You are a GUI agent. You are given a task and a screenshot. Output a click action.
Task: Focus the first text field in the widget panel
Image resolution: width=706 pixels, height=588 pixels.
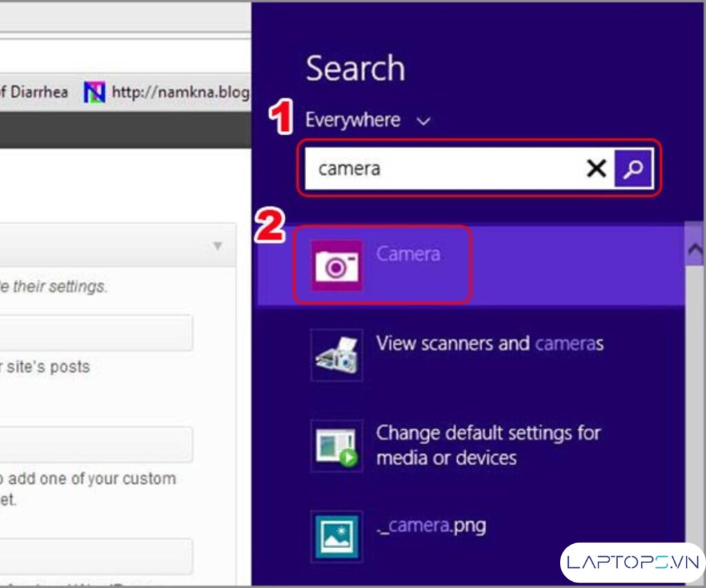tap(97, 334)
